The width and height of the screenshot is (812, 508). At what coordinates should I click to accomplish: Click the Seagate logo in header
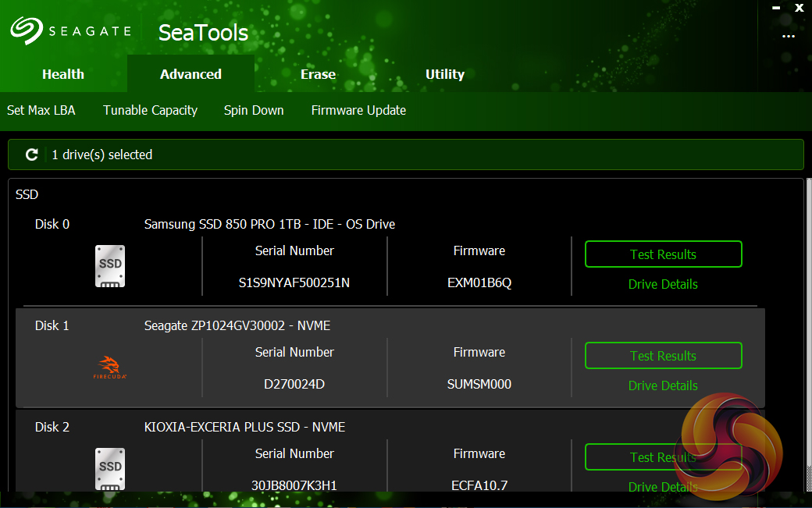click(70, 31)
